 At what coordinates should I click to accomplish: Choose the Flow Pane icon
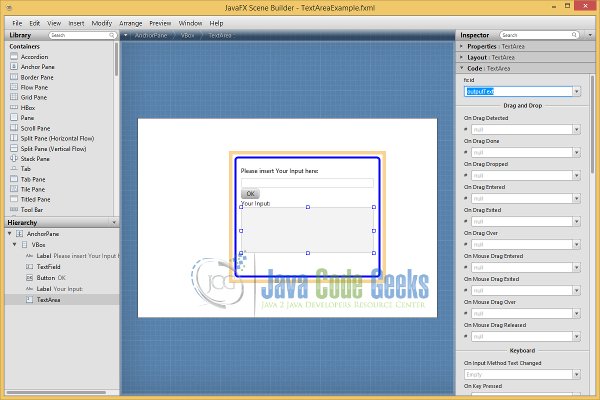click(x=14, y=87)
